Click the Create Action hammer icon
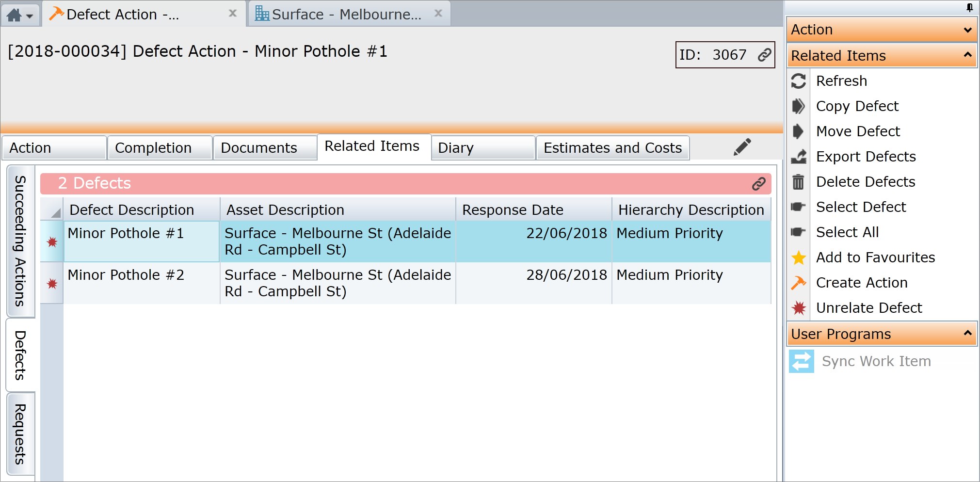 (798, 283)
